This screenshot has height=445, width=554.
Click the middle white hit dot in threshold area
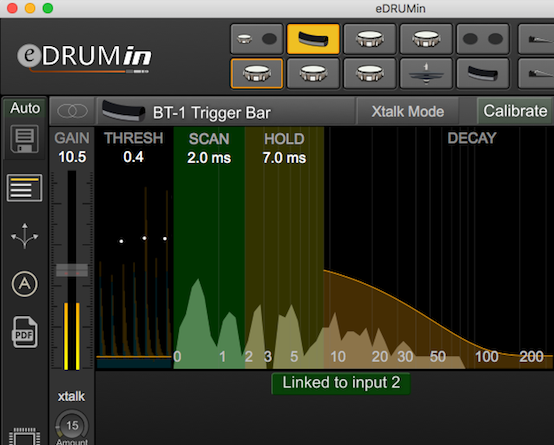pos(144,238)
